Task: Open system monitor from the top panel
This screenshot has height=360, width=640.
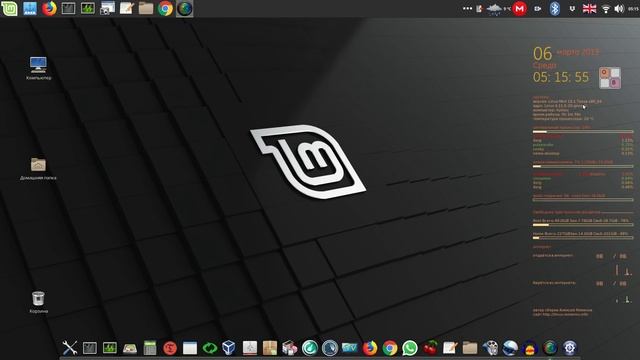Action: (x=88, y=8)
